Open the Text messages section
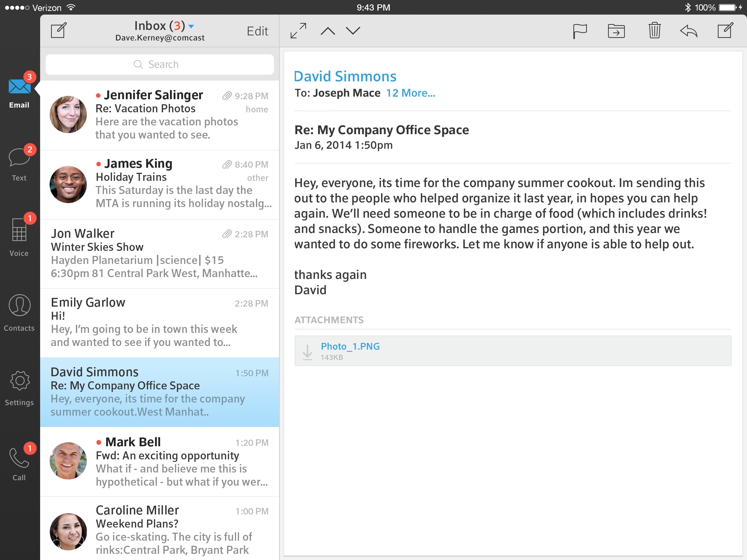The image size is (747, 560). click(19, 163)
